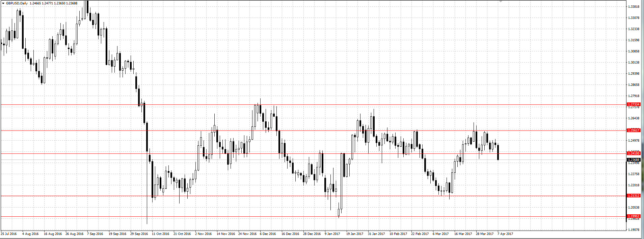This screenshot has height=239, width=644.
Task: Click the 1.22758 price axis value
Action: (x=634, y=174)
